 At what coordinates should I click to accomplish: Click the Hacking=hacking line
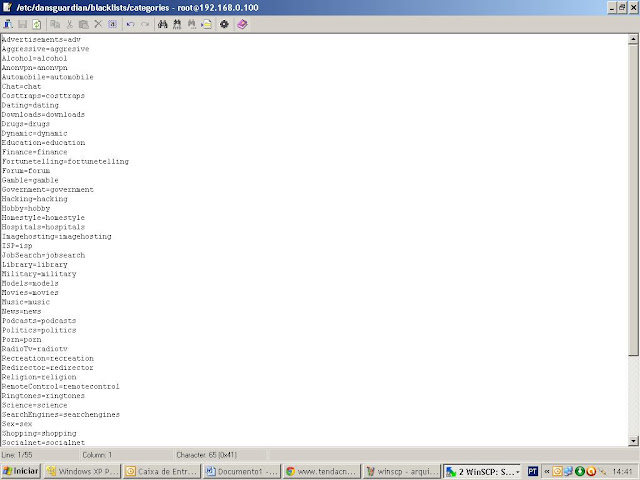point(35,199)
